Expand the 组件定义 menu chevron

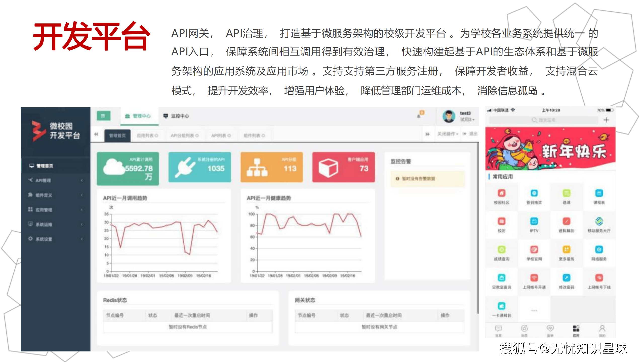[82, 195]
